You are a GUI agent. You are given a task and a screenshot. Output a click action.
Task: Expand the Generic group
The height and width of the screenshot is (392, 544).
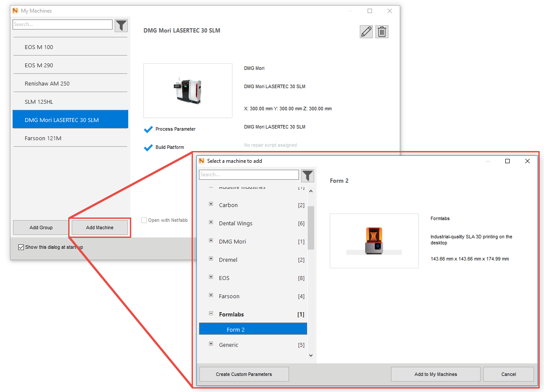point(211,344)
